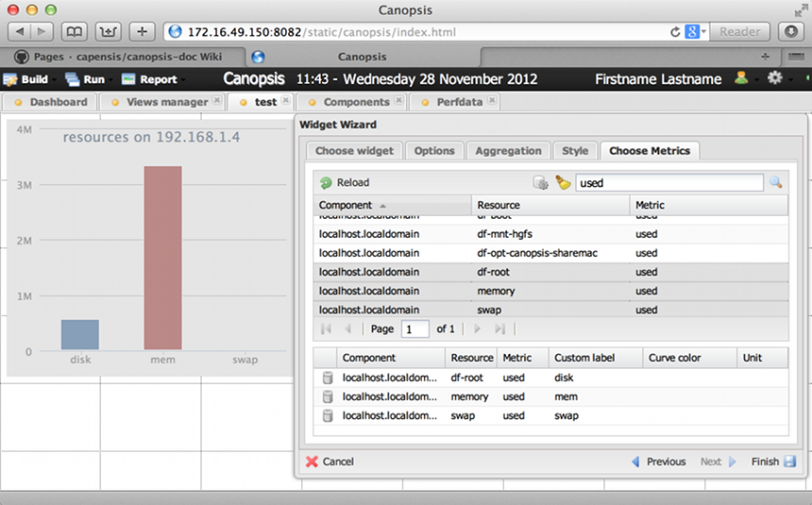The height and width of the screenshot is (505, 812).
Task: Click Custom label column header
Action: [596, 358]
